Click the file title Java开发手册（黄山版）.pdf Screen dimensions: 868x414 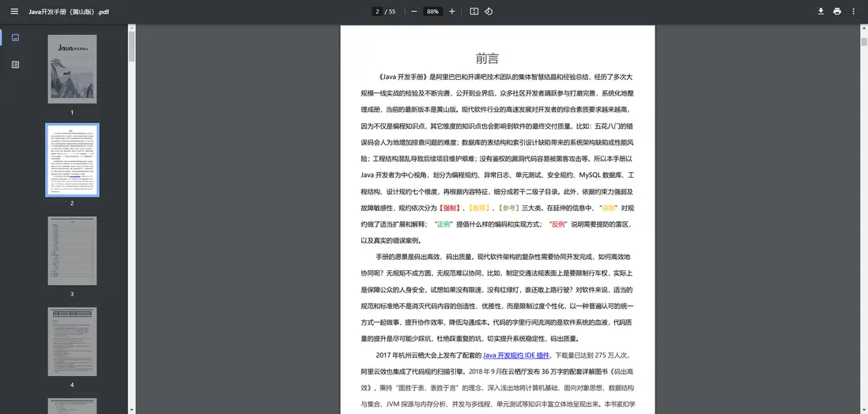point(69,12)
